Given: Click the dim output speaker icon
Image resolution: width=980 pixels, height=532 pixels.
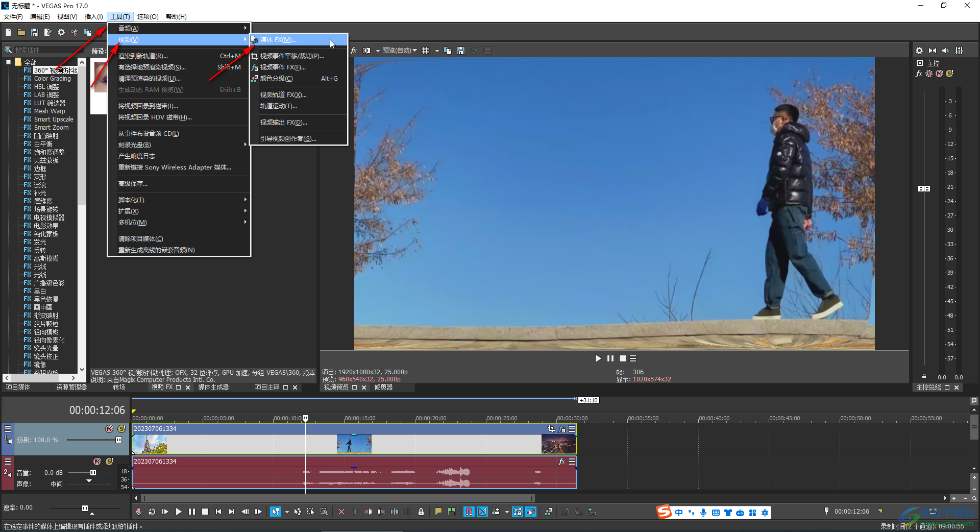Looking at the screenshot, I should point(946,51).
